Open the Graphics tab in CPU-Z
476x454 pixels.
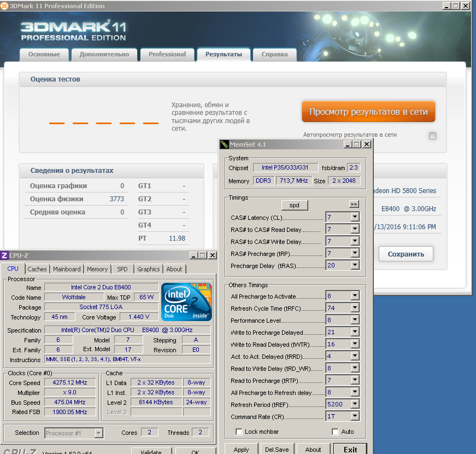[x=149, y=269]
